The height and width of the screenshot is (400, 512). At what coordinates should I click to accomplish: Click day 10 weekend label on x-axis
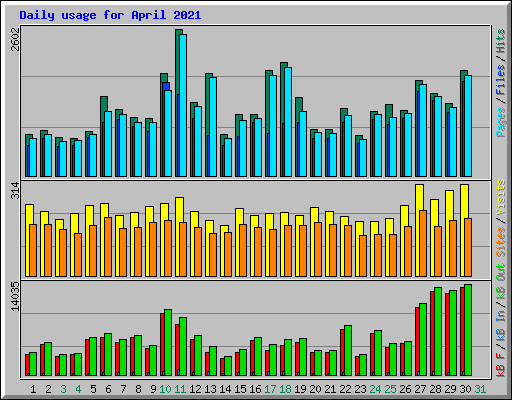click(x=165, y=389)
